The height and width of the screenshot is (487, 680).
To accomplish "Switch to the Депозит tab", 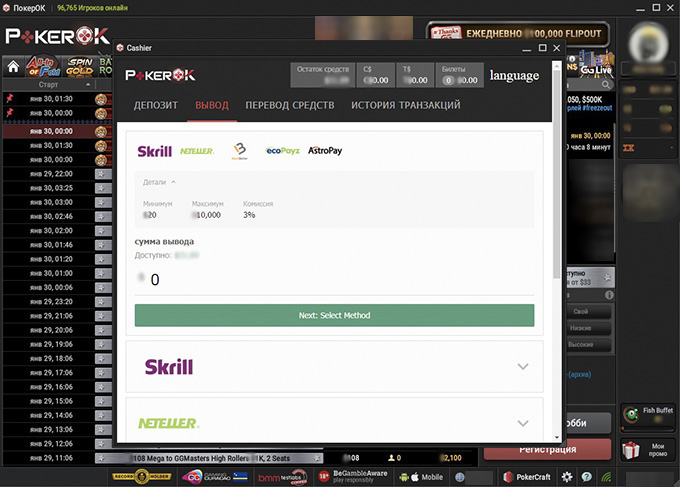I will [156, 105].
